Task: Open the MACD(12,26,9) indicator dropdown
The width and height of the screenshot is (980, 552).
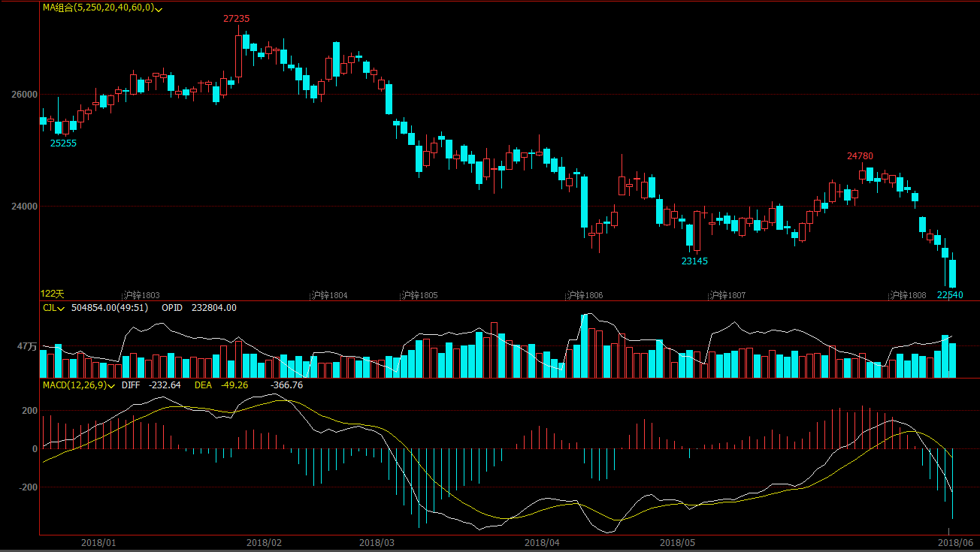Action: click(111, 385)
